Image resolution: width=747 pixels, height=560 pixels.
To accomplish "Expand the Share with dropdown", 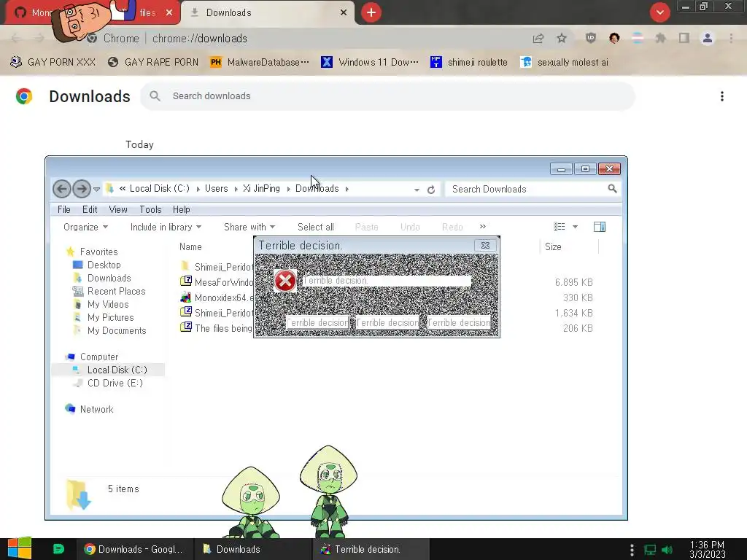I will coord(249,227).
